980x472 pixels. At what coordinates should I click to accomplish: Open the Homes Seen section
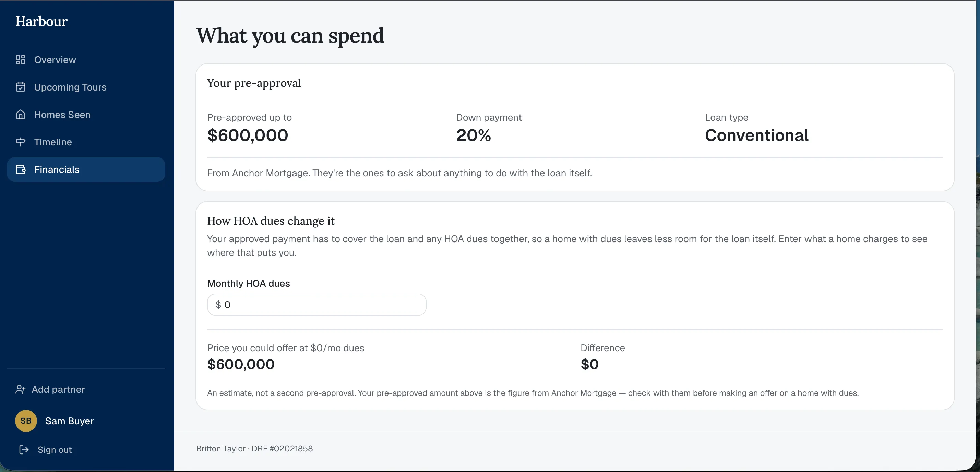tap(86, 115)
